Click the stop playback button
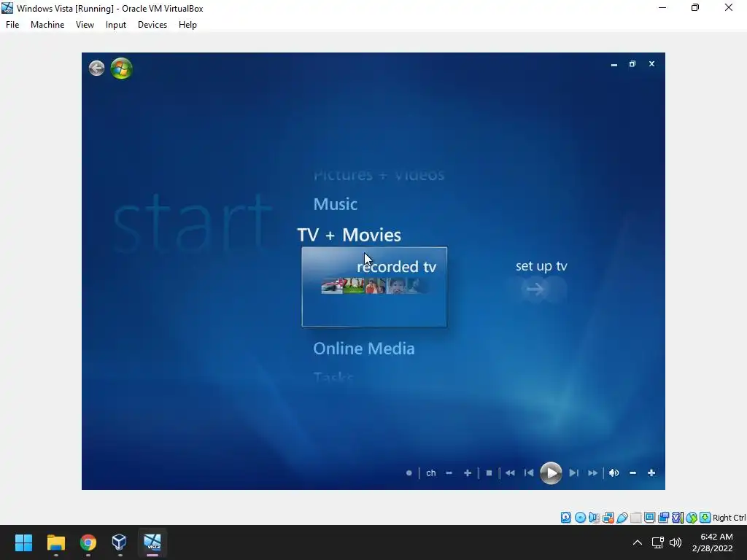The width and height of the screenshot is (747, 560). tap(489, 472)
